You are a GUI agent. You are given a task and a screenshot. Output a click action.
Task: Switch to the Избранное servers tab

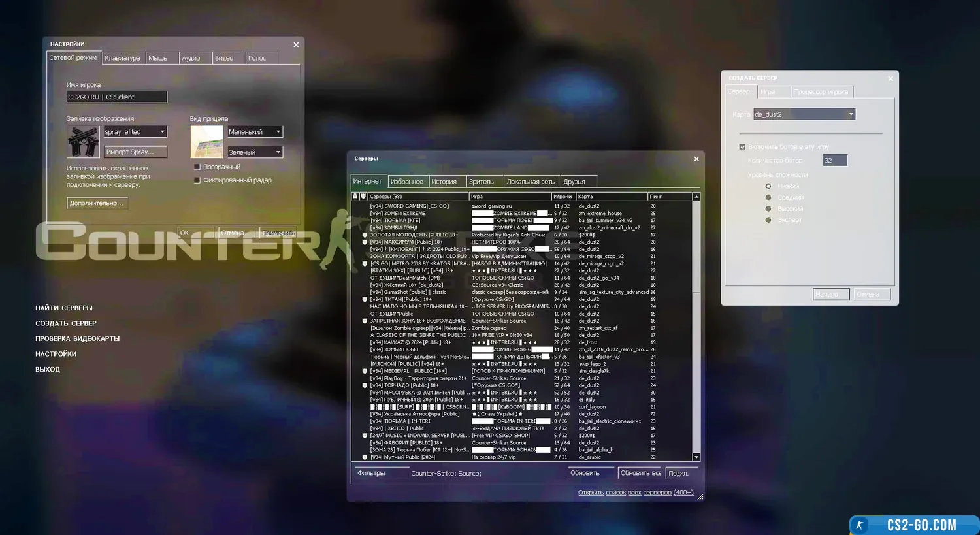[x=406, y=182]
